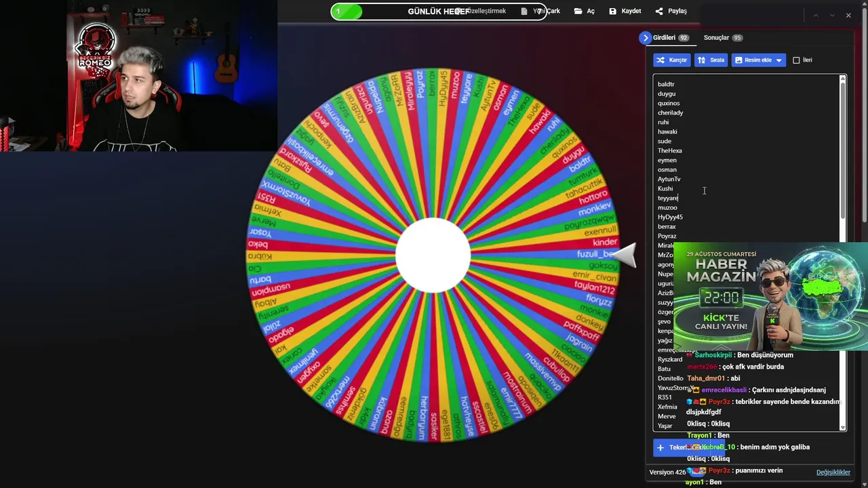
Task: Click Sarhoskirpii's chat username
Action: 714,355
